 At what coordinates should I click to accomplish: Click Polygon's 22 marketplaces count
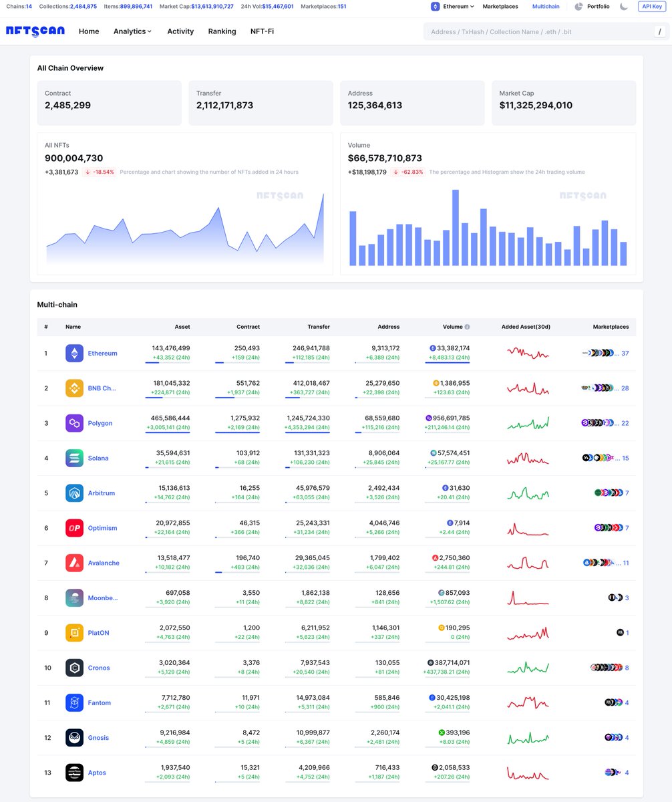[625, 423]
